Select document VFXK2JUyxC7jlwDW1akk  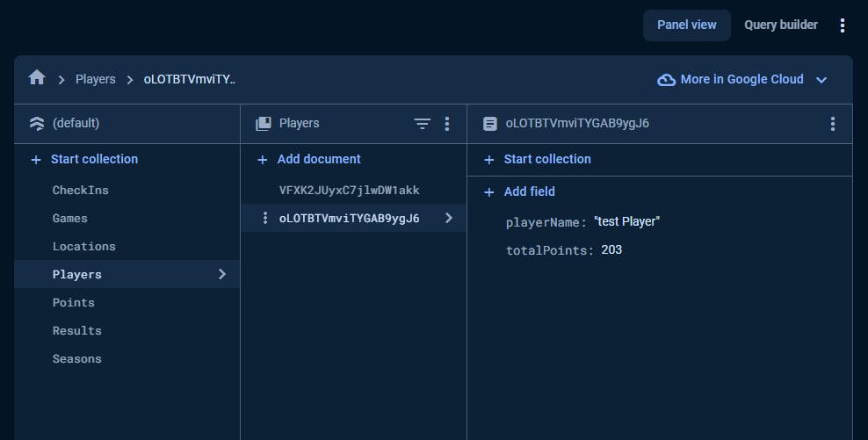click(x=350, y=190)
